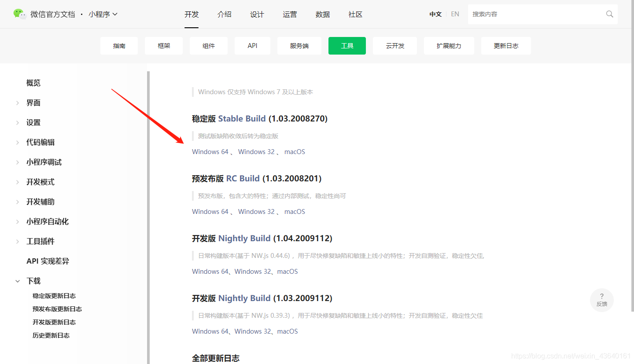Open the API sub-navigation button

click(252, 46)
